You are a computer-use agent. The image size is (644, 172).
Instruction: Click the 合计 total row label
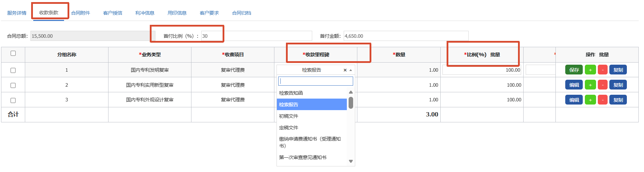[x=13, y=115]
